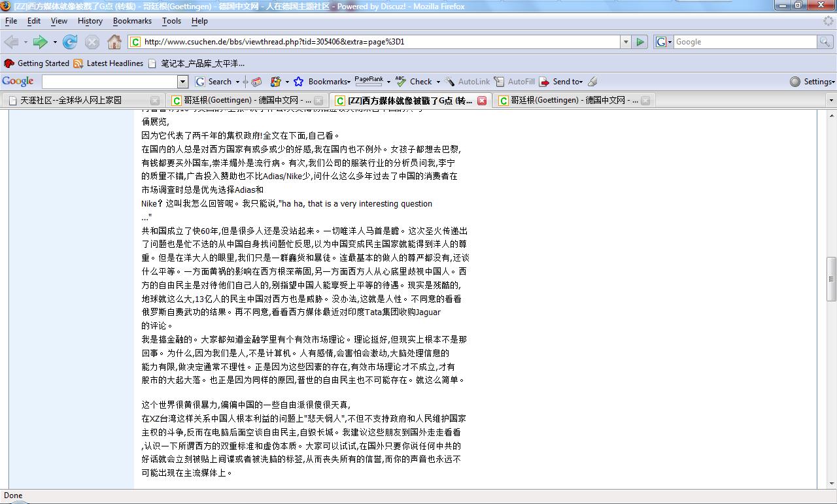Click into the Firefox Google search field
The image size is (837, 504).
[745, 42]
